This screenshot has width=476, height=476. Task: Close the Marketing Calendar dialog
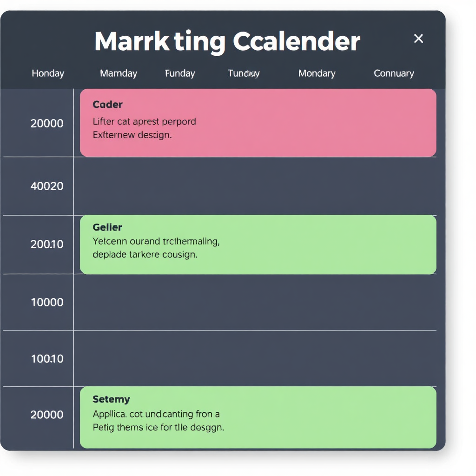[418, 39]
